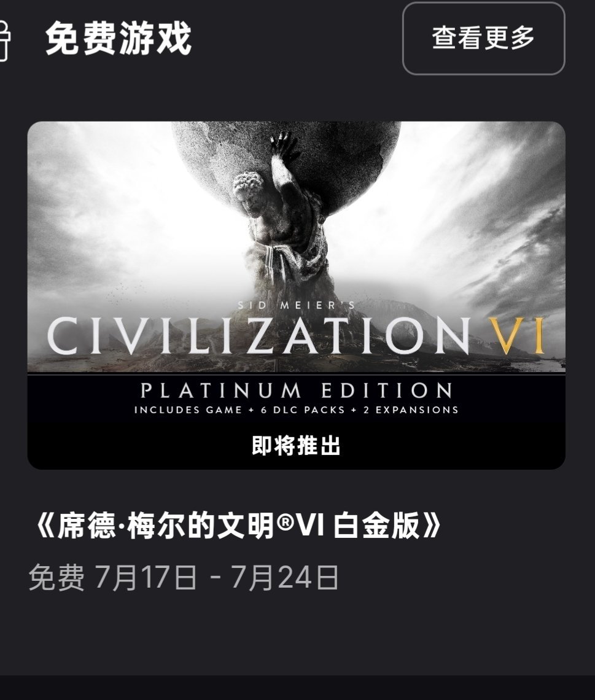Click the INCLUDES GAME + 6 DLC PACKS line
Image resolution: width=595 pixels, height=700 pixels.
[239, 410]
